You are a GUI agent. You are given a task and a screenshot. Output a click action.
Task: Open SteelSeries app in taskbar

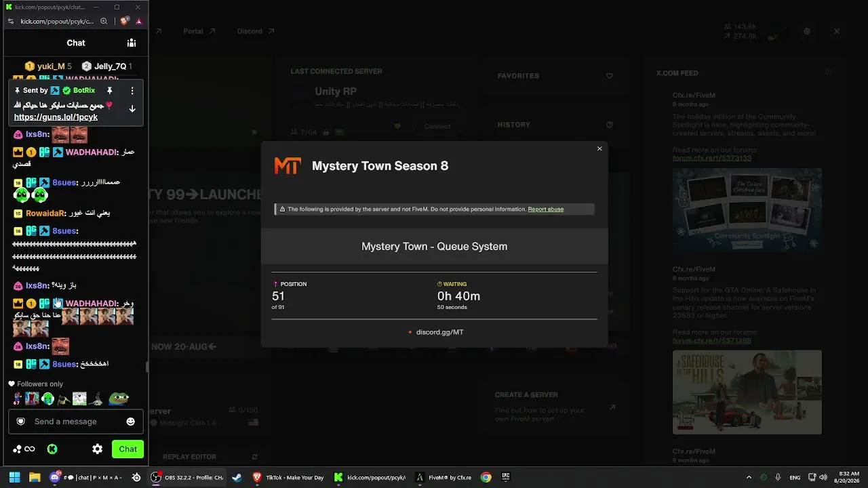[136, 477]
